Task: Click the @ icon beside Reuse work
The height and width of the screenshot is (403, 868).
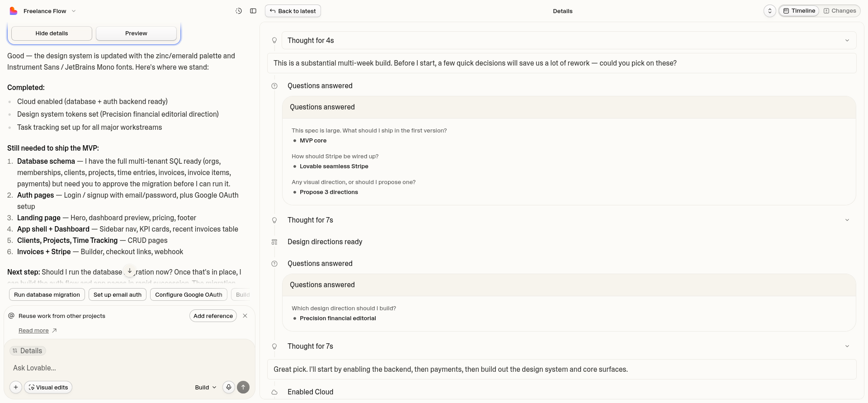Action: click(x=12, y=316)
